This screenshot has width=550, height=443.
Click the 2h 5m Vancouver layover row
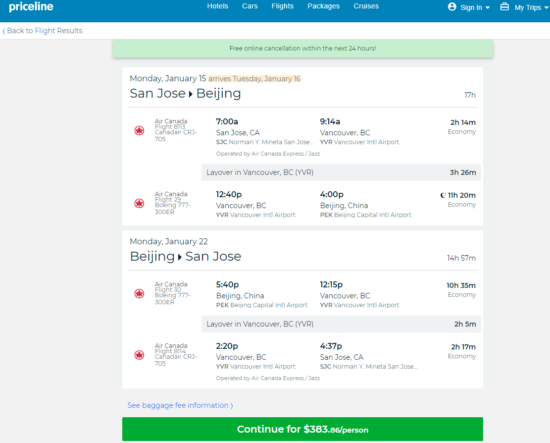[341, 324]
